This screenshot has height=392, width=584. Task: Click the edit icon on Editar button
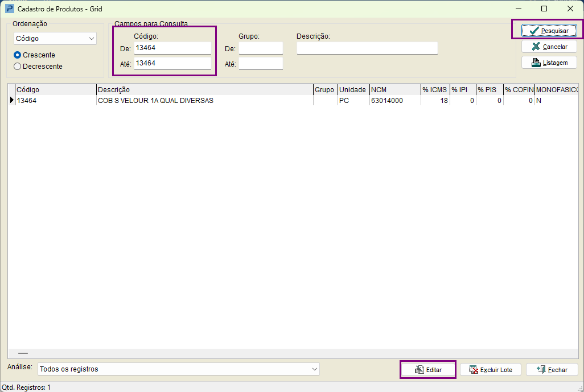pos(420,370)
